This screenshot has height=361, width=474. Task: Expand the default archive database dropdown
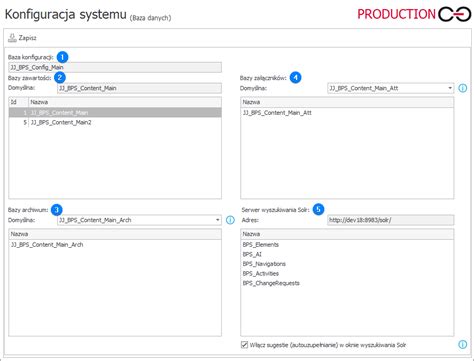click(x=218, y=220)
